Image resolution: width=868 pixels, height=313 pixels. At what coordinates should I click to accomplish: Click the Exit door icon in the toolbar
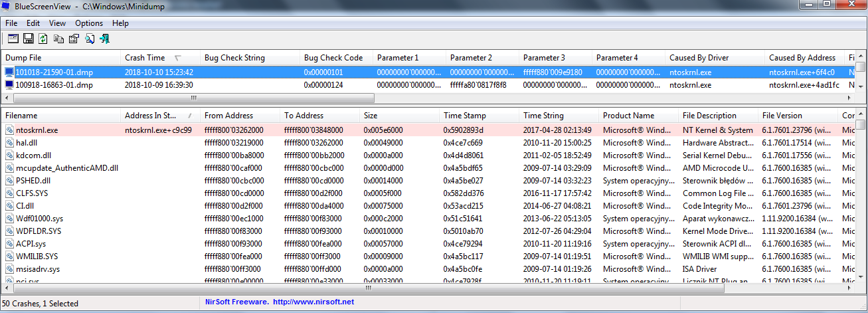click(x=104, y=39)
